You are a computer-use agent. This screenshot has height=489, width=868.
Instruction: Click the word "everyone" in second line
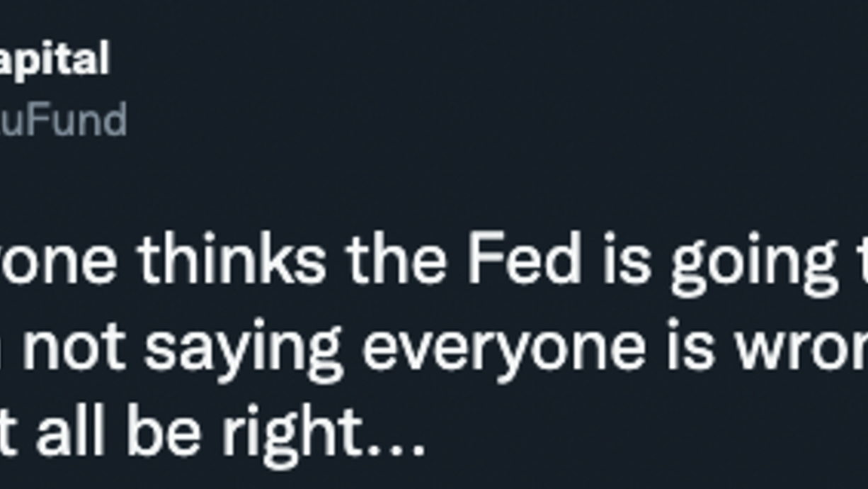pos(503,352)
